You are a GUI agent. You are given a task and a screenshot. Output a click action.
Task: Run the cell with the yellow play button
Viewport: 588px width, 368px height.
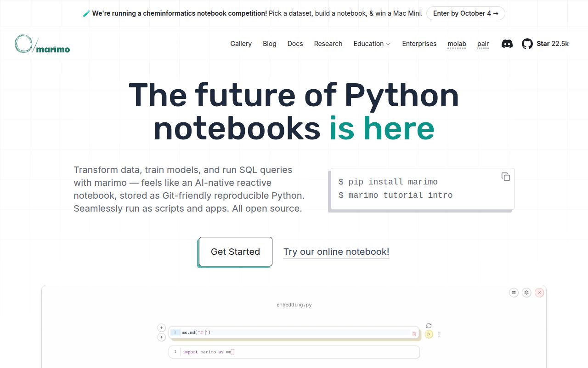[429, 334]
